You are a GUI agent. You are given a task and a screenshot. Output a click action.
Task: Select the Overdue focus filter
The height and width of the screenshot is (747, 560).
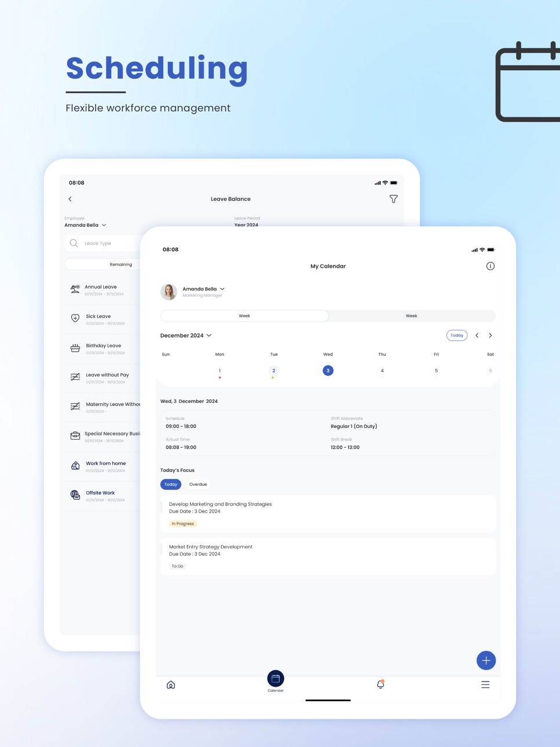pyautogui.click(x=198, y=484)
